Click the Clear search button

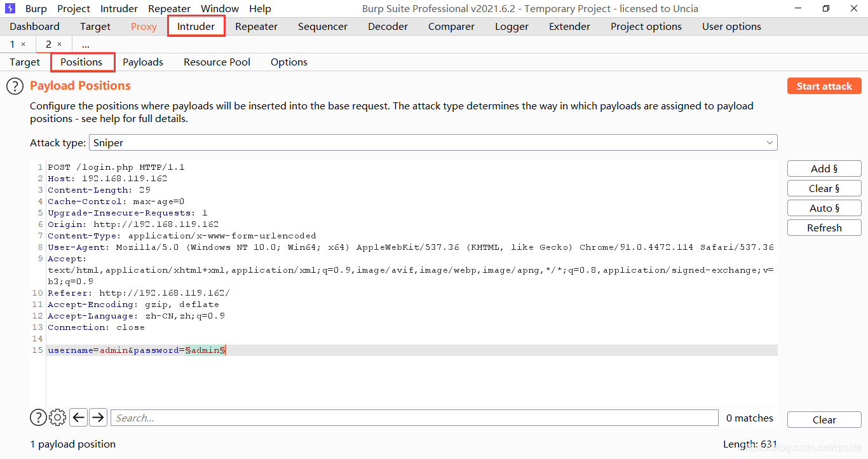tap(824, 420)
